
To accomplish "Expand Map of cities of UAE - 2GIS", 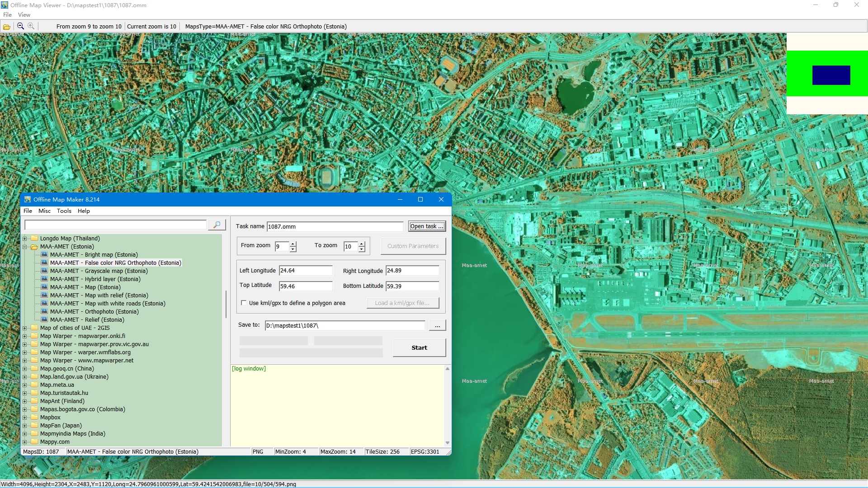I will coord(25,328).
